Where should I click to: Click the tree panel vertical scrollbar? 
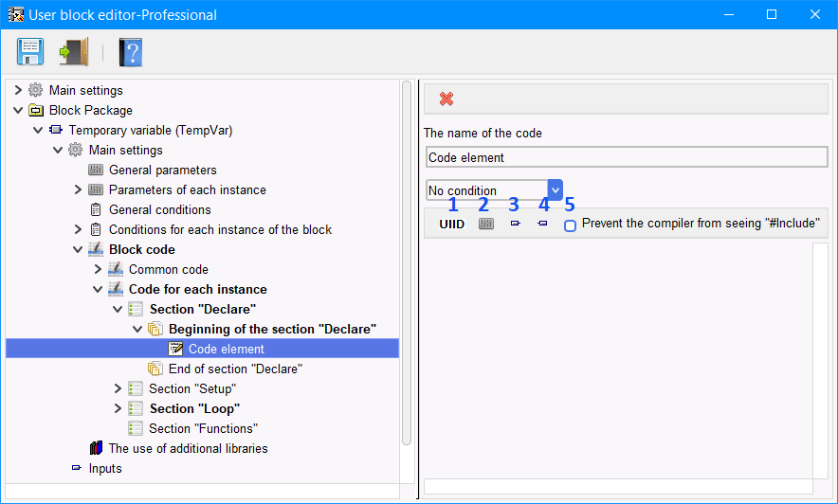[406, 262]
